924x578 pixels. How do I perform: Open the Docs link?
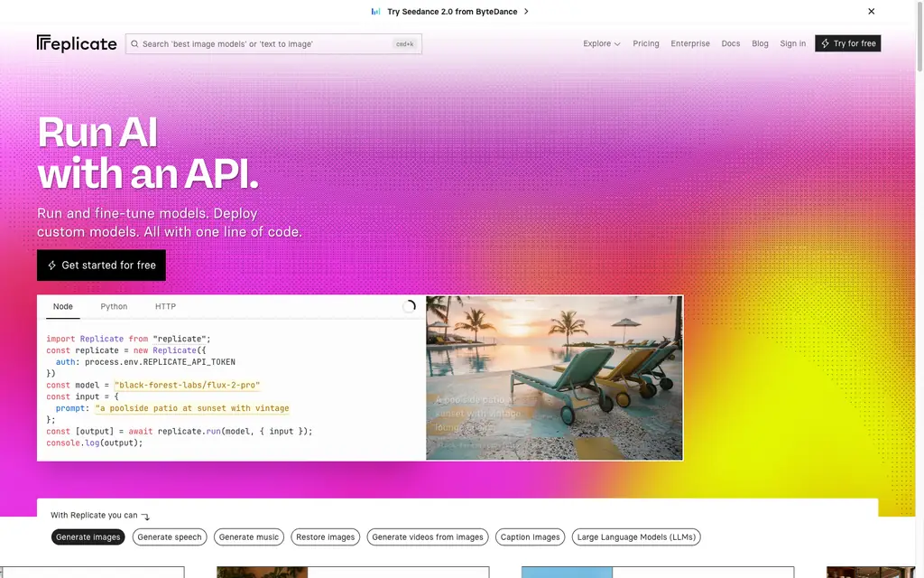pos(731,43)
